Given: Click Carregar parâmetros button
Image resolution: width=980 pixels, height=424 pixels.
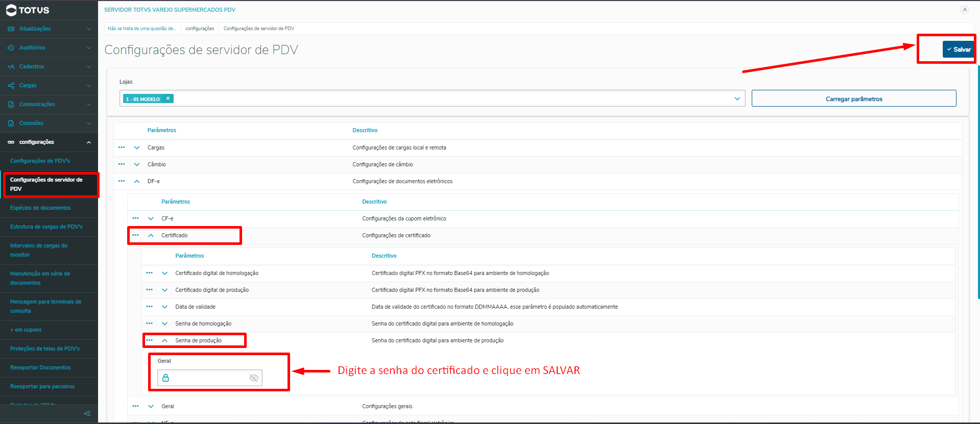Looking at the screenshot, I should click(x=854, y=98).
